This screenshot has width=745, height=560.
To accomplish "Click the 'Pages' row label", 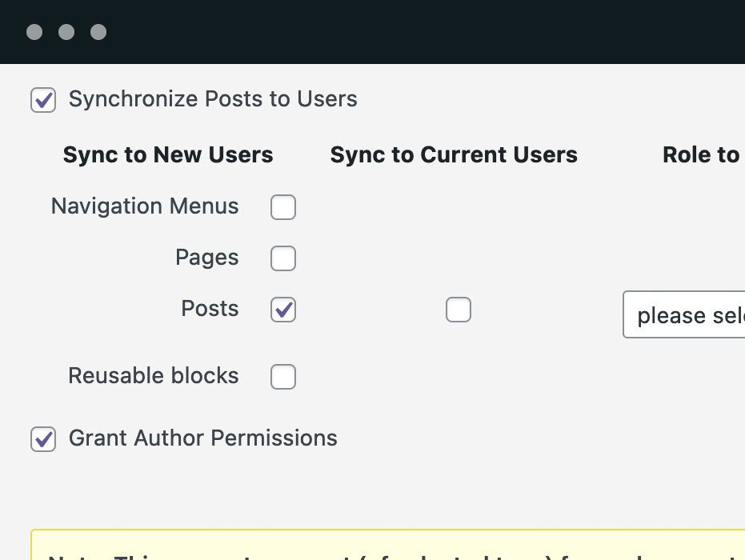I will coord(207,258).
